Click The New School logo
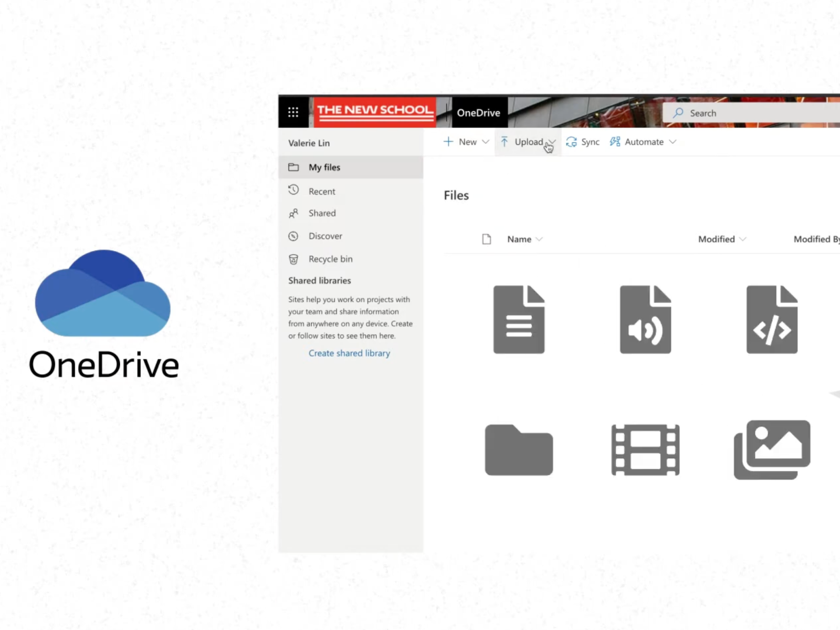 375,112
